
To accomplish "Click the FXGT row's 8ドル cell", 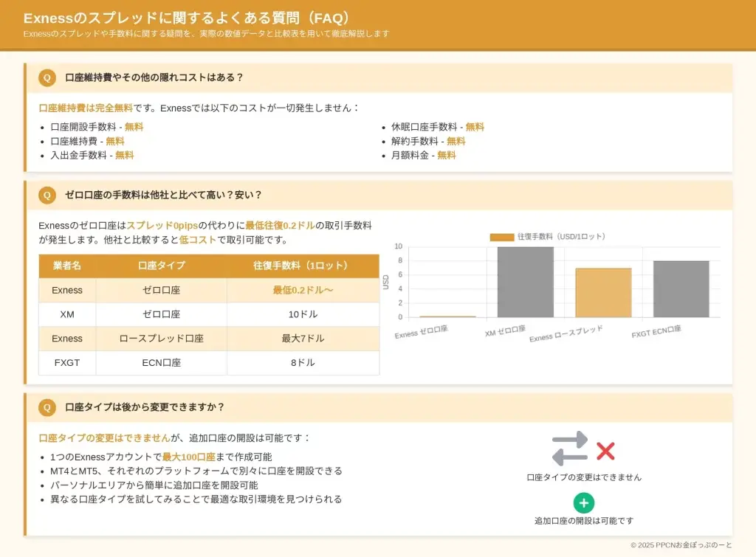I will click(x=303, y=363).
